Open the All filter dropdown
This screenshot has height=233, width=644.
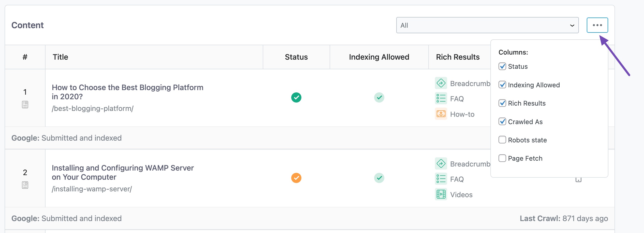coord(487,25)
